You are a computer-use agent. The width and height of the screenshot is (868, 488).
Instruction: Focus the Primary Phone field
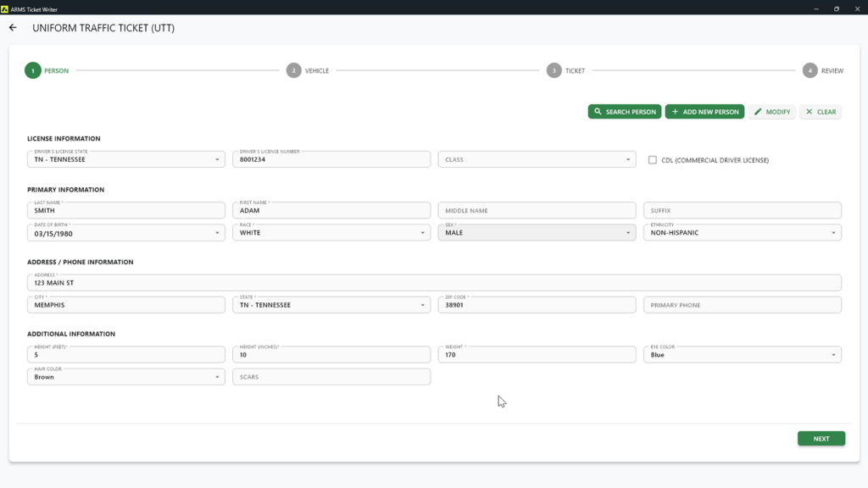tap(742, 305)
